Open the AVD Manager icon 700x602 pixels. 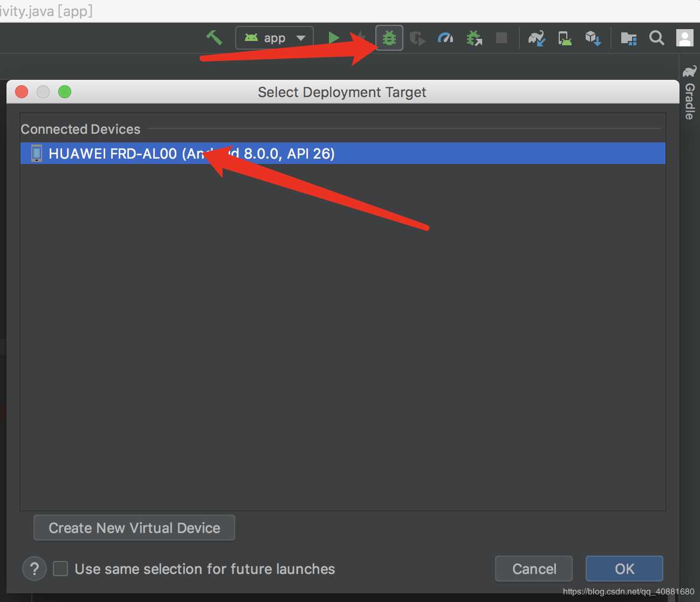pyautogui.click(x=565, y=38)
